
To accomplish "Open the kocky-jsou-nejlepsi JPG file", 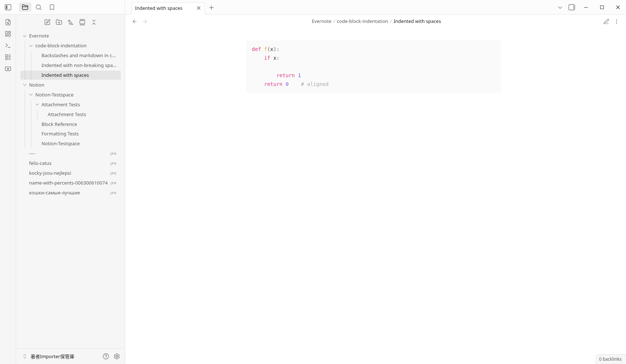I will pyautogui.click(x=71, y=173).
